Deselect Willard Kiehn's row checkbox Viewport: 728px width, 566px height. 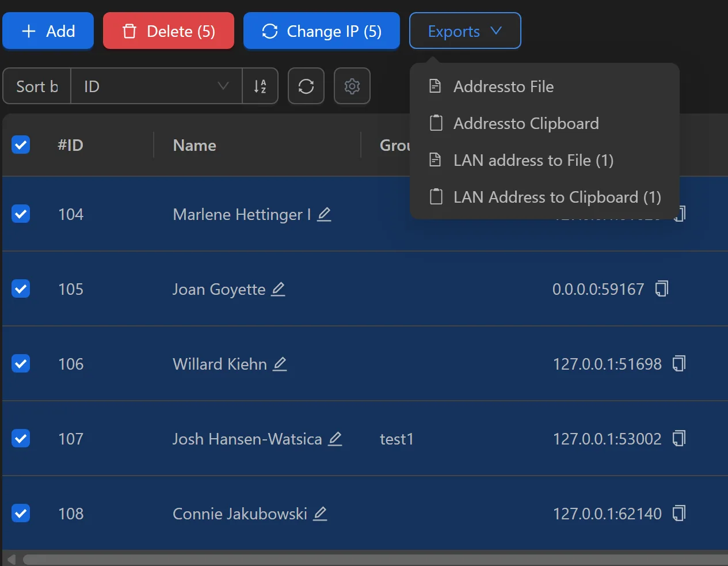click(21, 363)
